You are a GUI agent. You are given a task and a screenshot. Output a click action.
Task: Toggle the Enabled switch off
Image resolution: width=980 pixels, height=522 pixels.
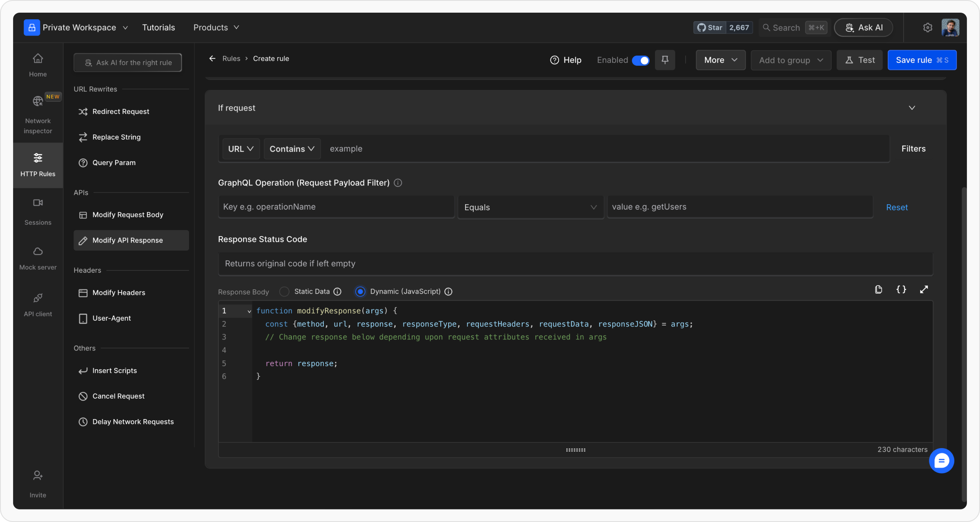pyautogui.click(x=640, y=60)
